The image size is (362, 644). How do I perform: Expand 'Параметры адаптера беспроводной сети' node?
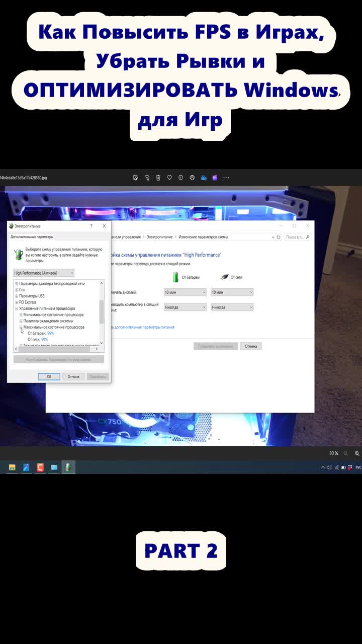[x=17, y=284]
